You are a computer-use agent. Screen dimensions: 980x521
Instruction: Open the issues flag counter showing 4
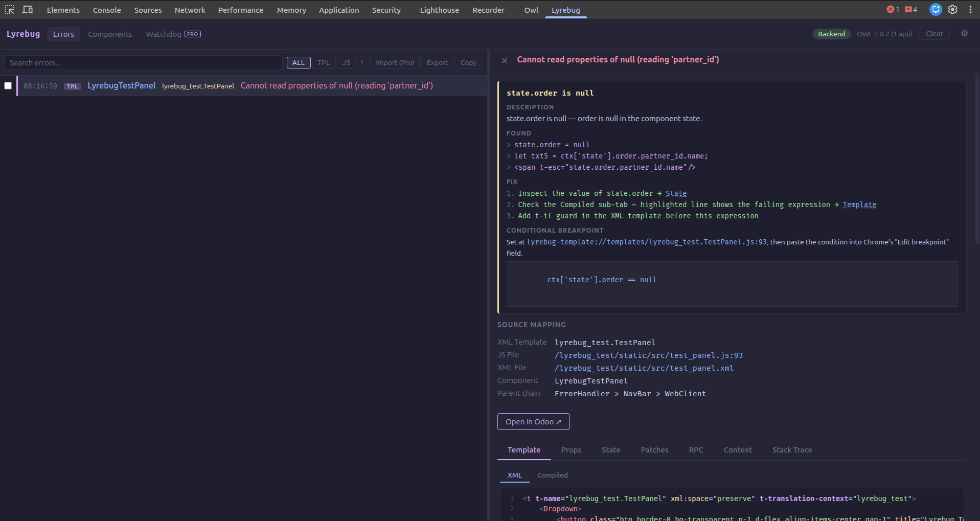911,10
